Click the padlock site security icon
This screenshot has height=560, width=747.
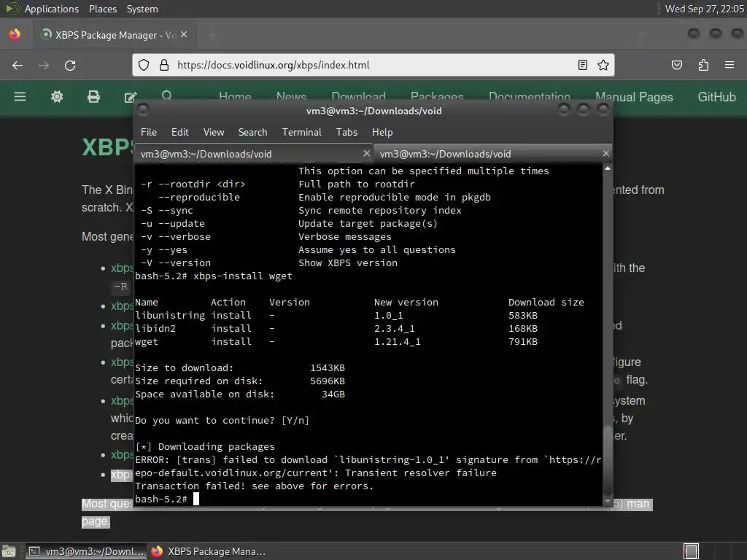click(x=164, y=65)
